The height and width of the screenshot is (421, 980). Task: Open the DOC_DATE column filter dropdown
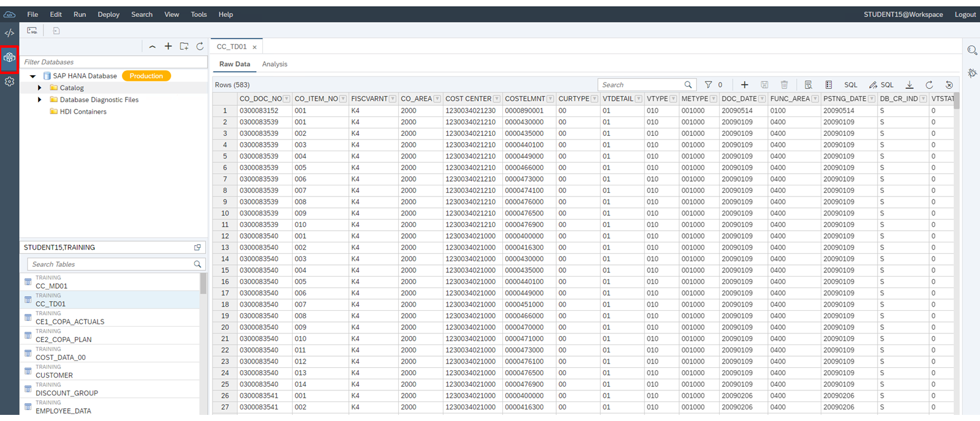tap(762, 99)
